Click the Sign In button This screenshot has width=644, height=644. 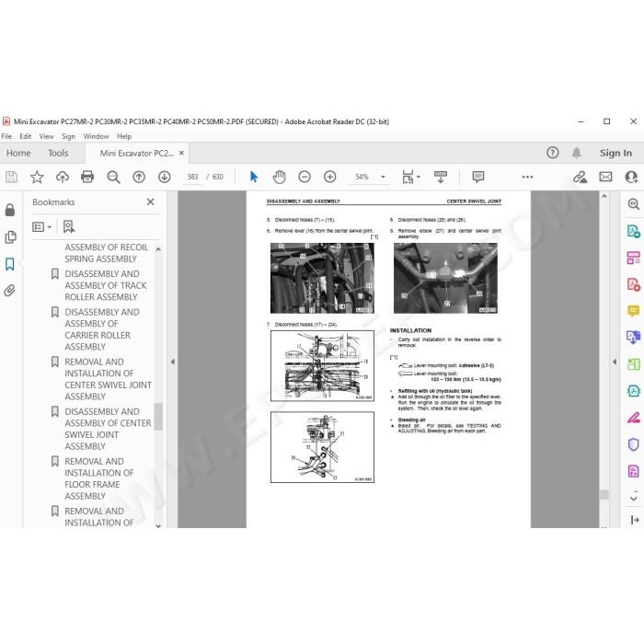(615, 153)
